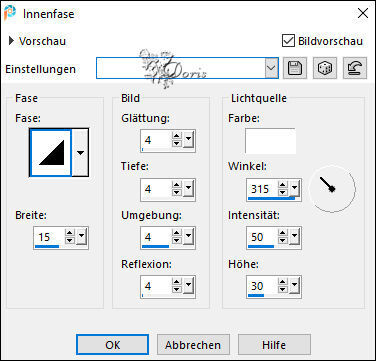The image size is (376, 361).
Task: Toggle the Bildvorschau checkbox
Action: (288, 41)
